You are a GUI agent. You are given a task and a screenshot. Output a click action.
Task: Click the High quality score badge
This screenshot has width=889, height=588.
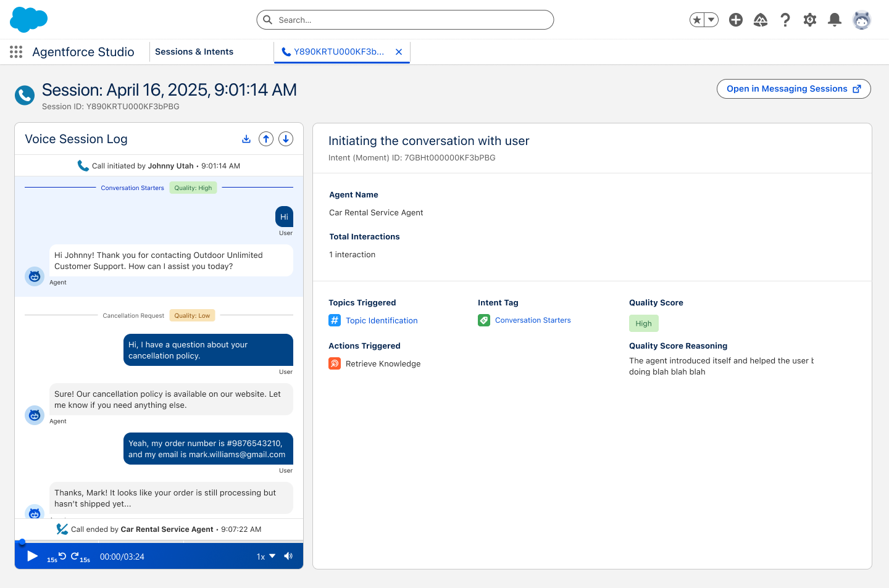pos(644,323)
